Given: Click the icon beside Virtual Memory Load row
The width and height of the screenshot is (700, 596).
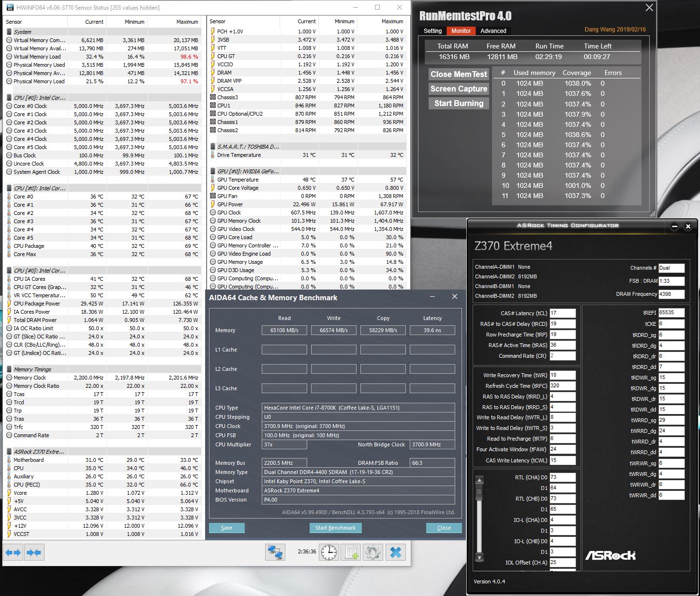Looking at the screenshot, I should pos(9,57).
